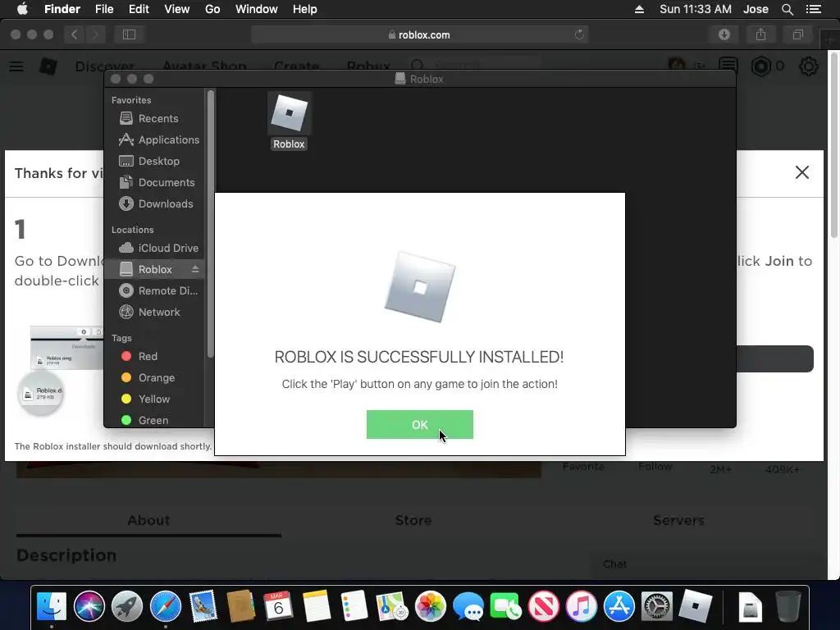Image resolution: width=840 pixels, height=630 pixels.
Task: Select Applications in Finder sidebar
Action: click(x=159, y=139)
